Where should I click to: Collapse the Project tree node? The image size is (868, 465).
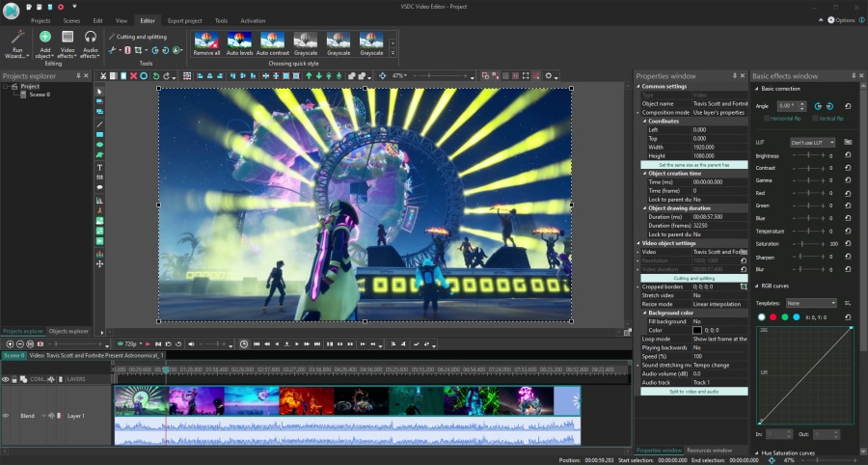[6, 87]
